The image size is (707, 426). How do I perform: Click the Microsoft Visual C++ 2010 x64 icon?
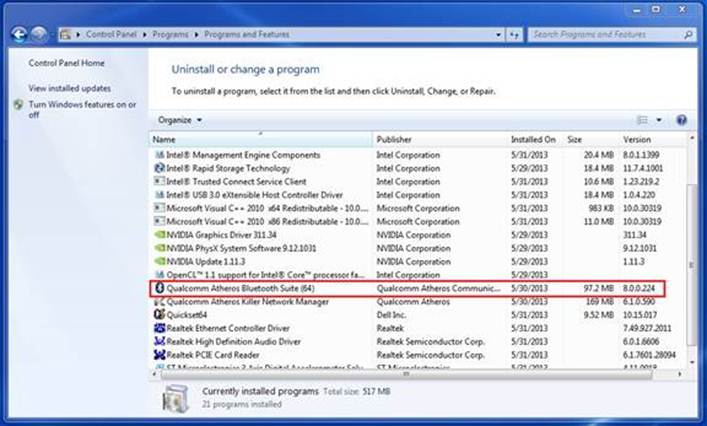click(159, 208)
